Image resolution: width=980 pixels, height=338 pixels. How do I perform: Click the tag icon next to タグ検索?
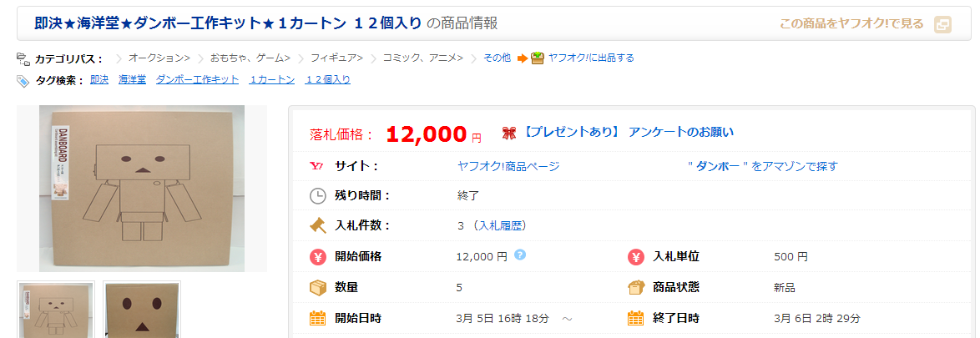tap(23, 80)
